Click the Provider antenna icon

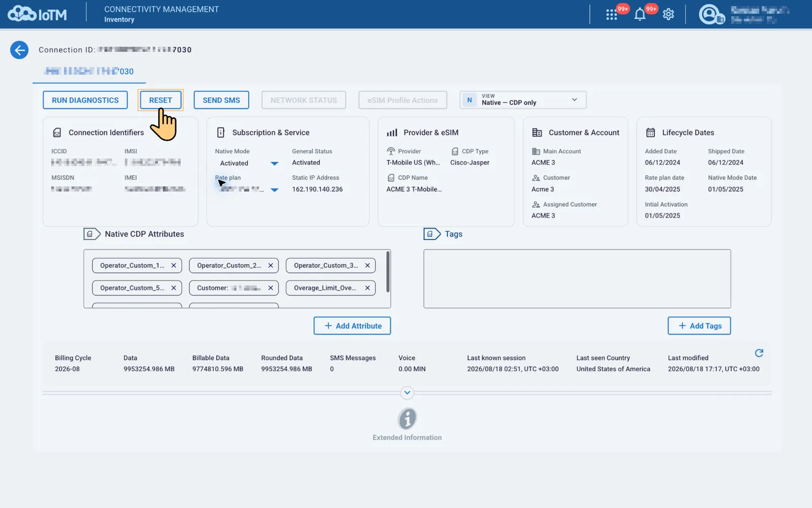(391, 151)
